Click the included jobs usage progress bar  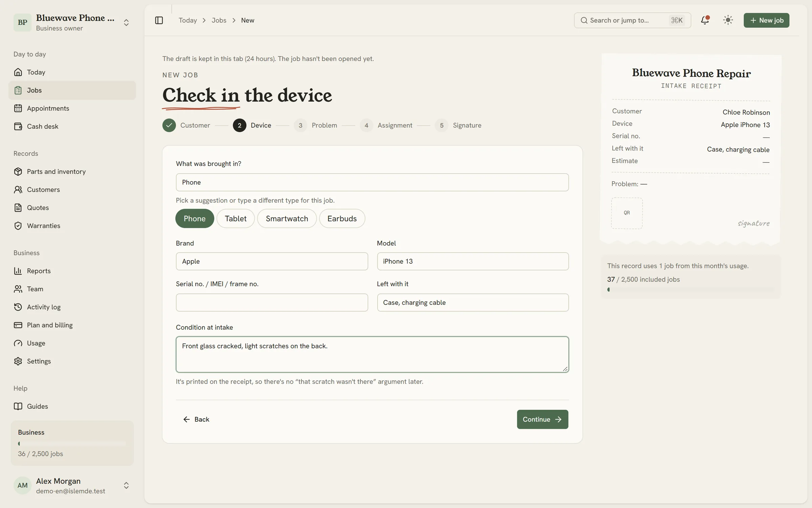pyautogui.click(x=690, y=290)
